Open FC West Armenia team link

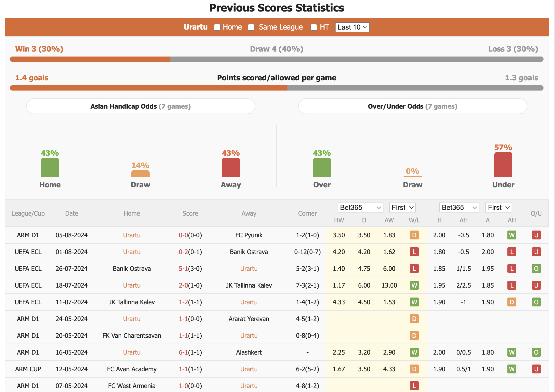(132, 386)
